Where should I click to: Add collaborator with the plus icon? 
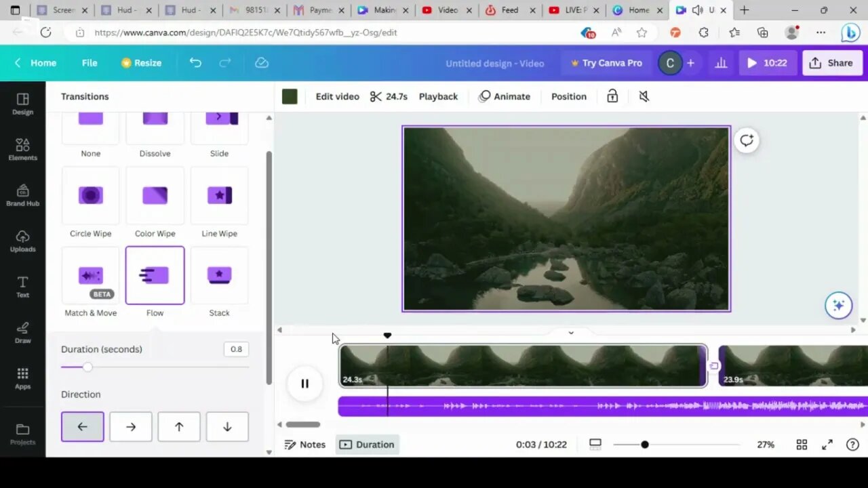(690, 62)
